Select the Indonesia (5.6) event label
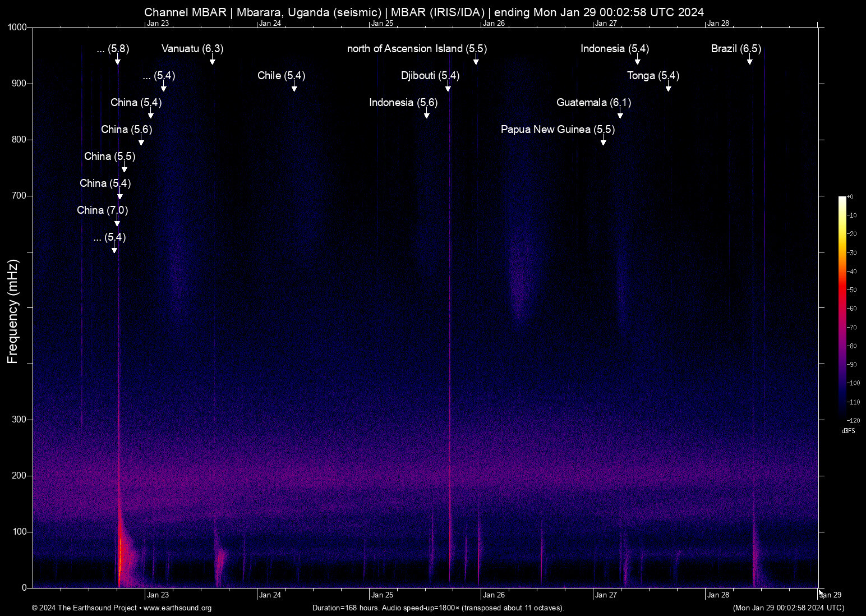The image size is (866, 616). click(403, 103)
